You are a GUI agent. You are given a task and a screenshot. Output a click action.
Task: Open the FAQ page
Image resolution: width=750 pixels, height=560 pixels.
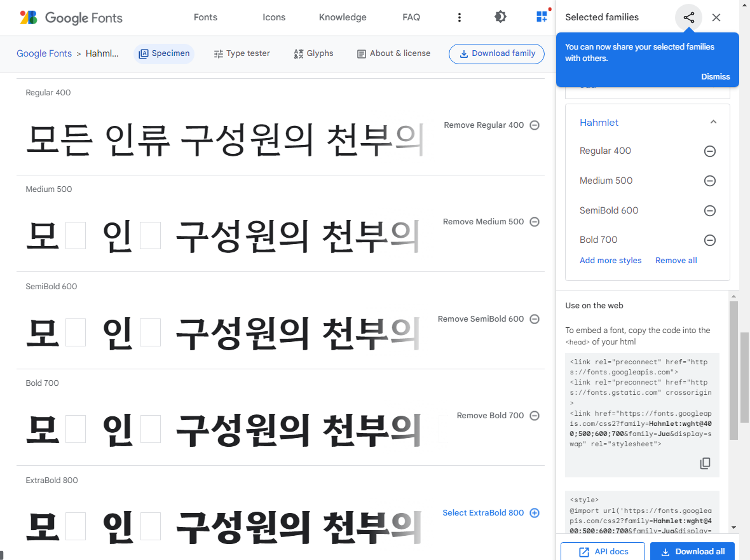click(411, 17)
